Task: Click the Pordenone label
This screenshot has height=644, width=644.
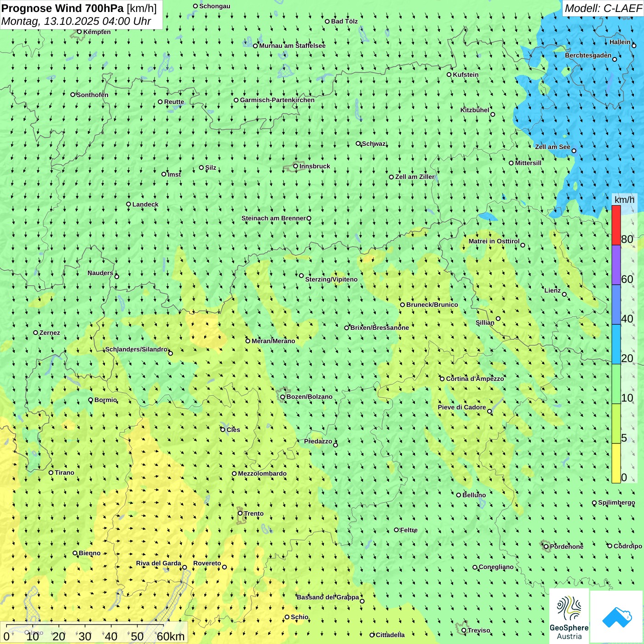Action: coord(567,546)
